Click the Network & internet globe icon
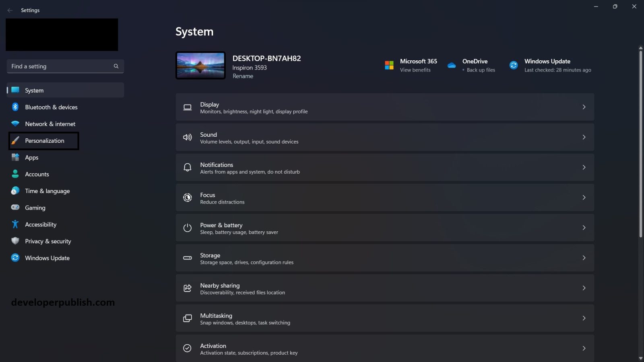This screenshot has height=362, width=644. tap(15, 124)
